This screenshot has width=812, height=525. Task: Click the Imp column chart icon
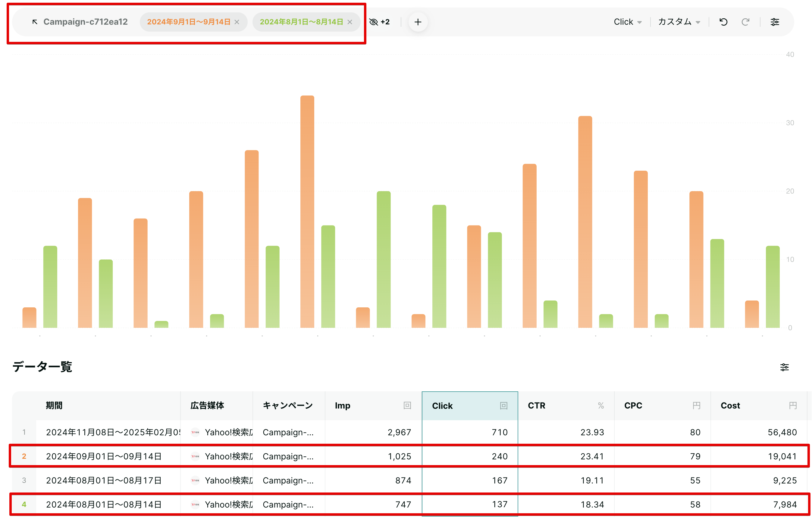tap(407, 405)
